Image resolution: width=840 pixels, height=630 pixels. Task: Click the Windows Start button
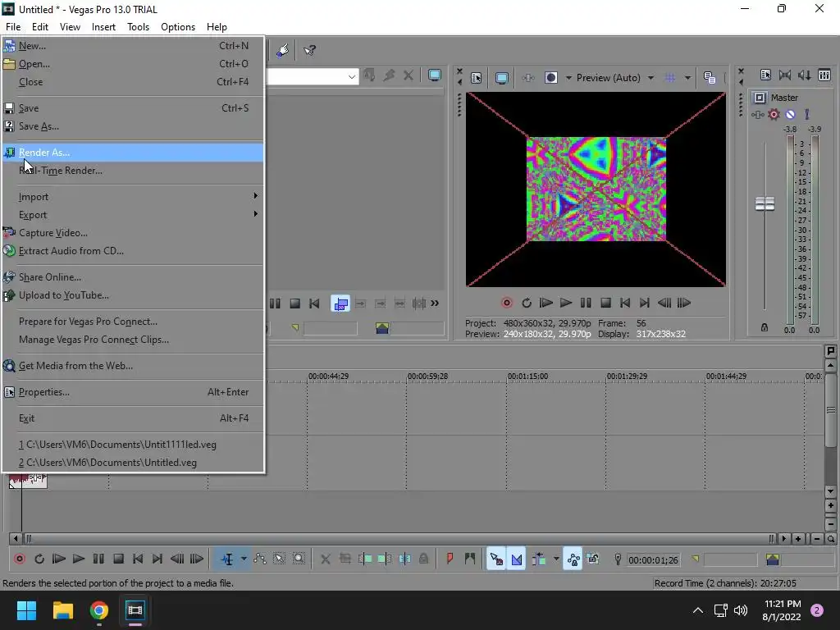coord(26,610)
